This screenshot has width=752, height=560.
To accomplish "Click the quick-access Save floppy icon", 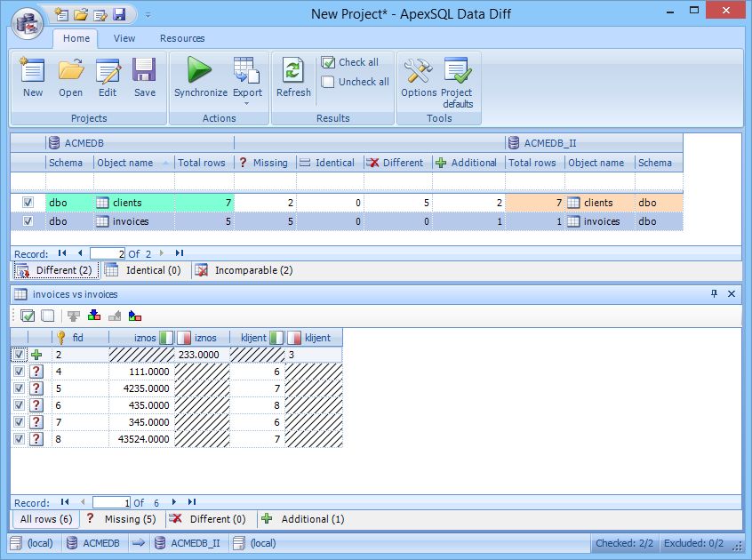I will point(119,14).
